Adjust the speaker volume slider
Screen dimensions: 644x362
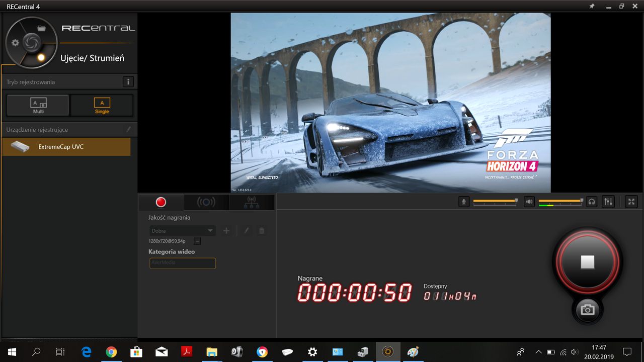tap(561, 201)
